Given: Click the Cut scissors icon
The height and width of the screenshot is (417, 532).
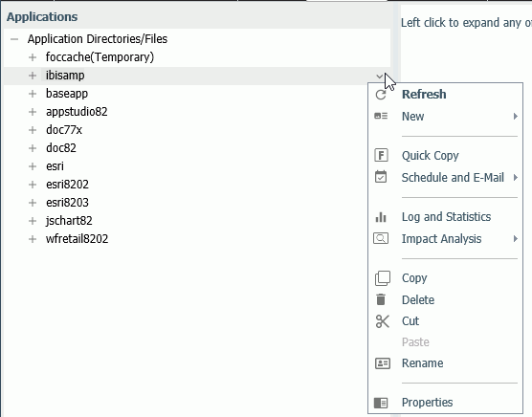Looking at the screenshot, I should click(383, 321).
